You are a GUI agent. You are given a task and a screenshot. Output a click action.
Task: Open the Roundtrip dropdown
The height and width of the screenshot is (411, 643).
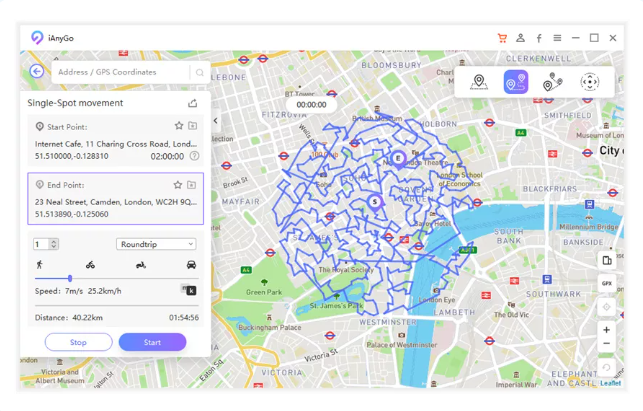point(156,244)
